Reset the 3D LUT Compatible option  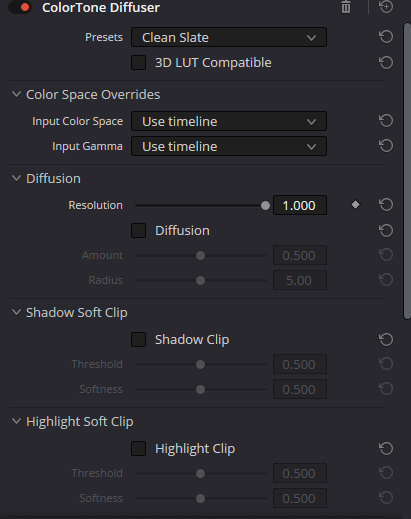pos(386,62)
